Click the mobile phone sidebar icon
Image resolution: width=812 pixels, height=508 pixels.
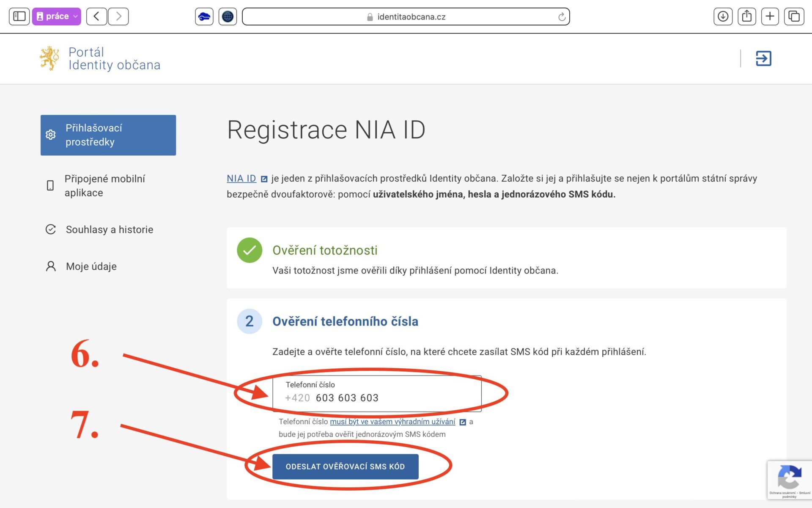pyautogui.click(x=50, y=185)
